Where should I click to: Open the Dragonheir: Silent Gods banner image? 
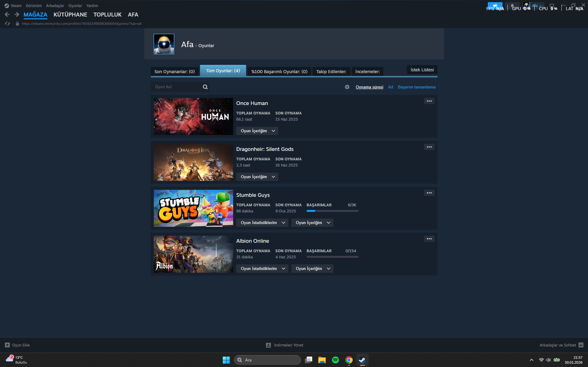point(193,163)
